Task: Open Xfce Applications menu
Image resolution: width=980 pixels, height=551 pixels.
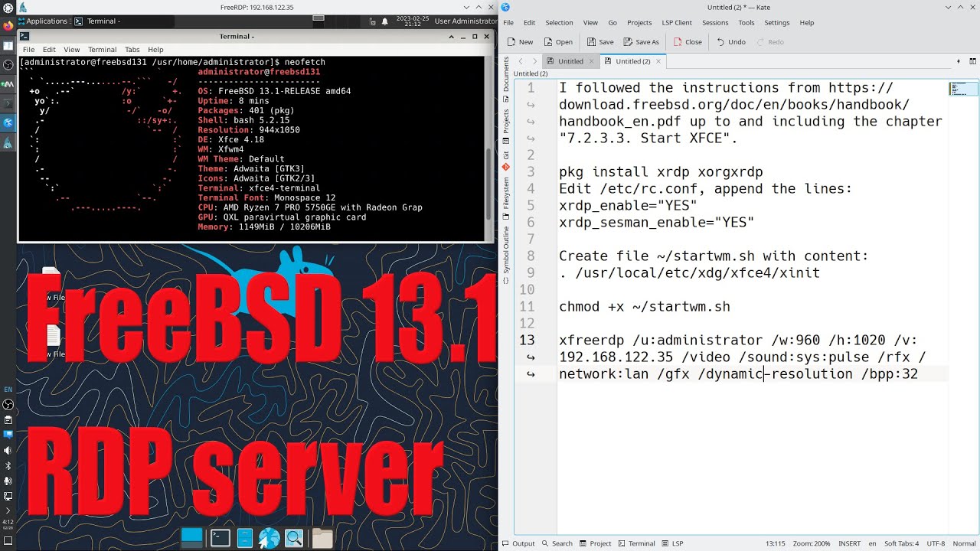Action: click(x=44, y=21)
